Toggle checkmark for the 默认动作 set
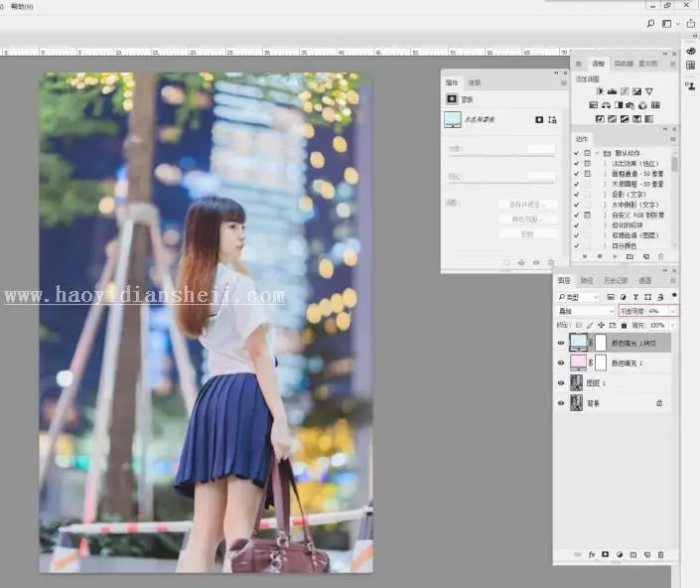Image resolution: width=700 pixels, height=588 pixels. [x=576, y=153]
